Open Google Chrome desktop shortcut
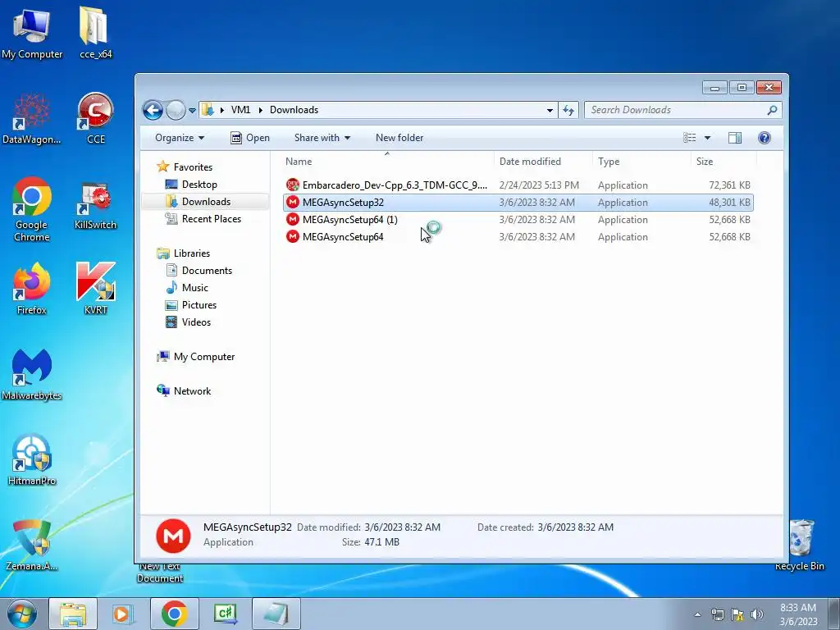 tap(32, 209)
